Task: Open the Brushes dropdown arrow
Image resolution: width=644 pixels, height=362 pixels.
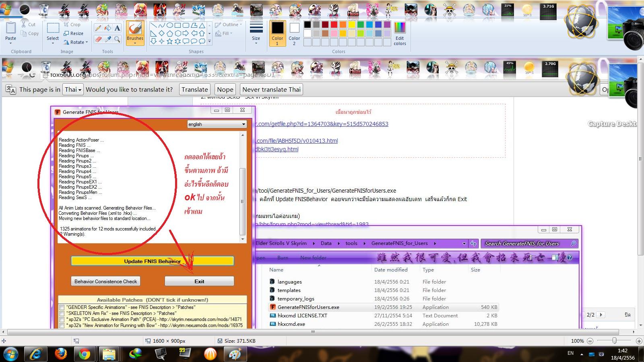Action: 135,43
